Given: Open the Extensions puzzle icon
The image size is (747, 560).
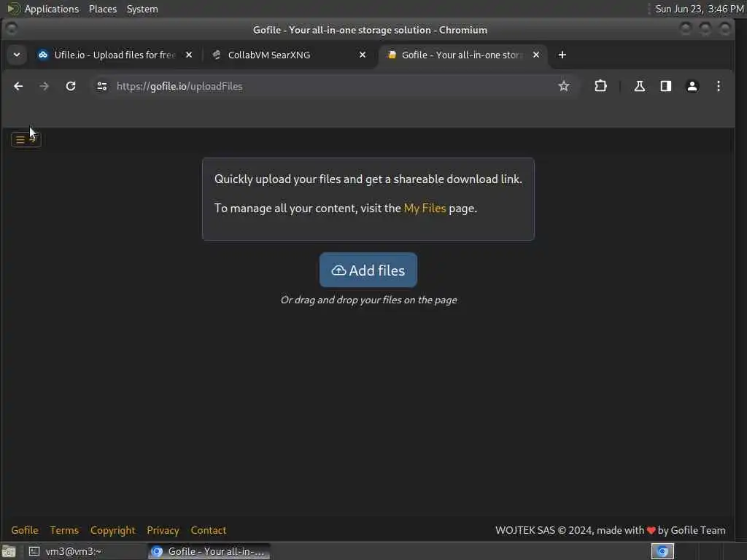Looking at the screenshot, I should tap(601, 86).
